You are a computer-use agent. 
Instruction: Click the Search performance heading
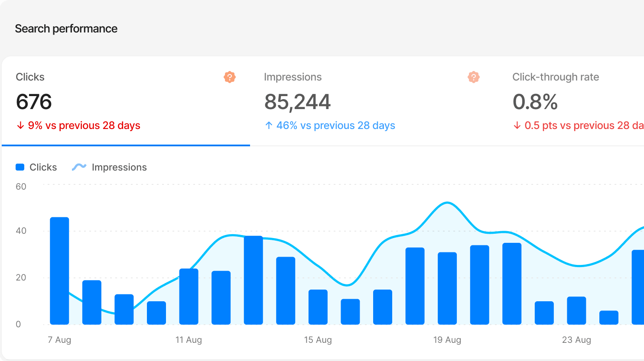66,29
